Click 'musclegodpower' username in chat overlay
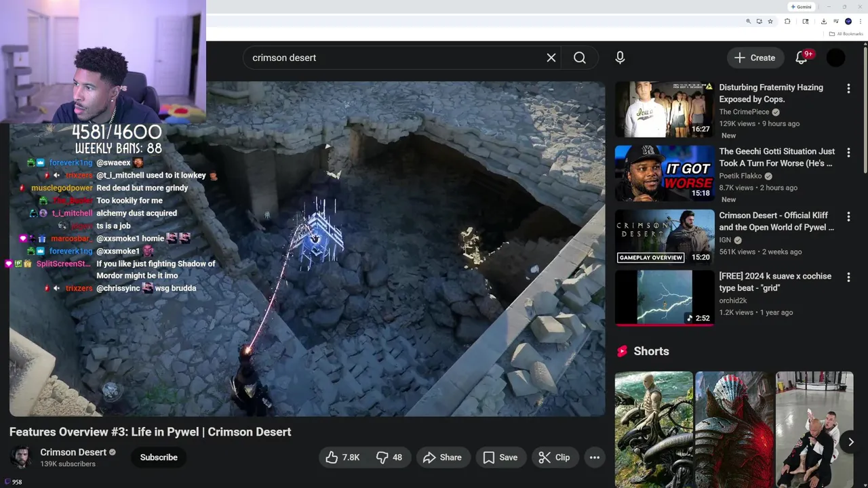Image resolution: width=868 pixels, height=488 pixels. coord(62,188)
